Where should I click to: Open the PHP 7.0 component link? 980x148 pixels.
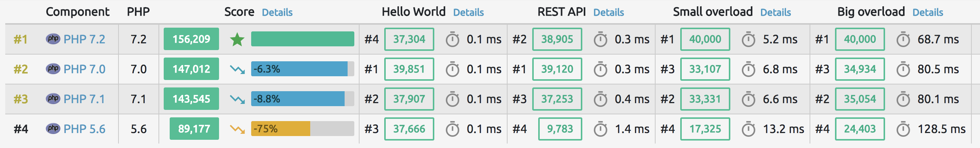coord(84,69)
